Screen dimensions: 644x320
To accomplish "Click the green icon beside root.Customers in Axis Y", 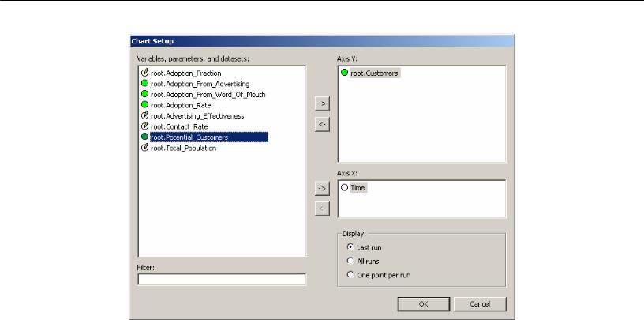I will [x=345, y=73].
